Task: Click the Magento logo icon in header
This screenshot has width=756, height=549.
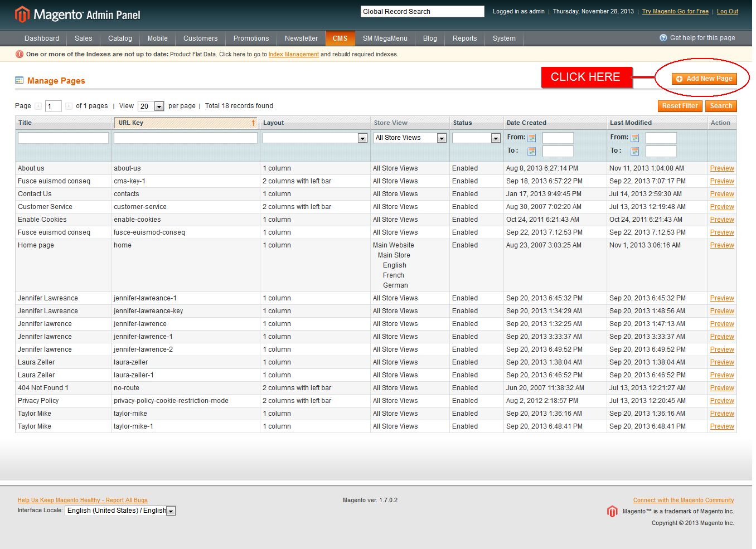Action: pos(22,14)
